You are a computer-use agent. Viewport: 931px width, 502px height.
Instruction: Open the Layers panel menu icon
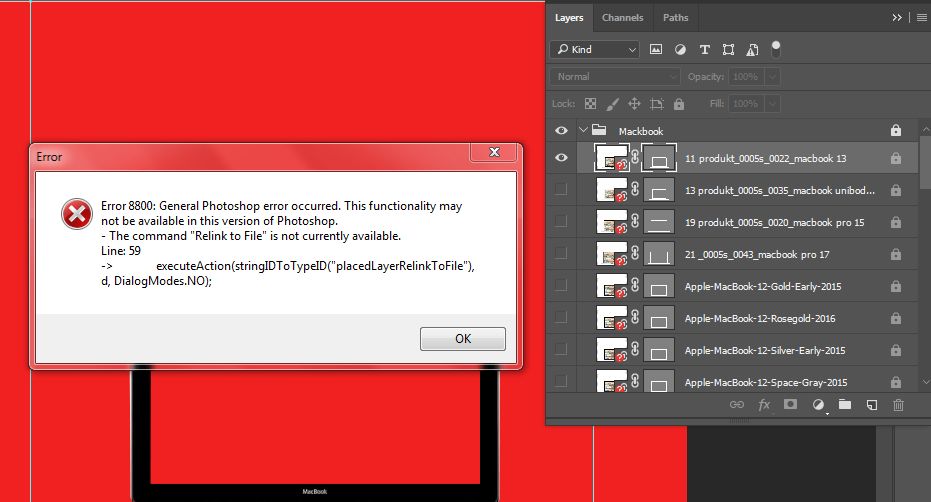pyautogui.click(x=922, y=18)
